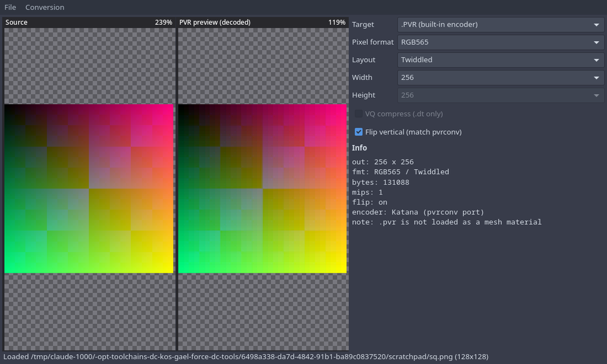Click the Pixel format label

[x=373, y=42]
